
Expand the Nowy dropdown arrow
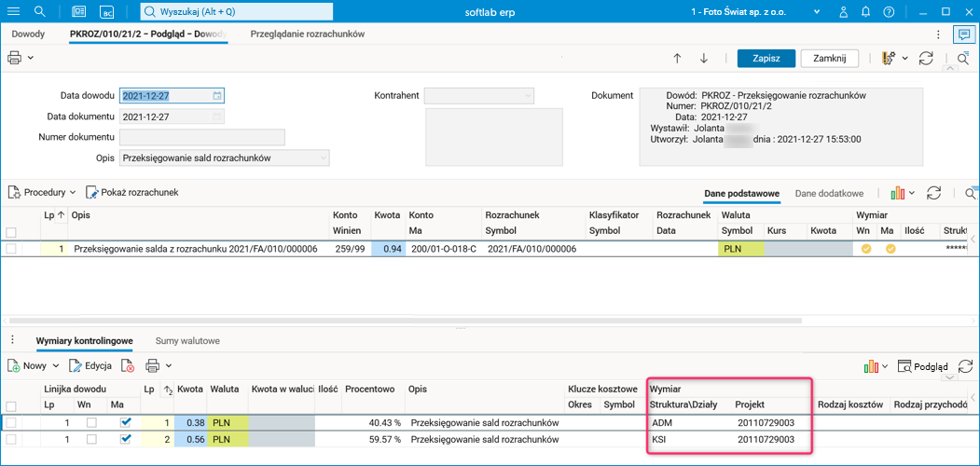coord(56,366)
